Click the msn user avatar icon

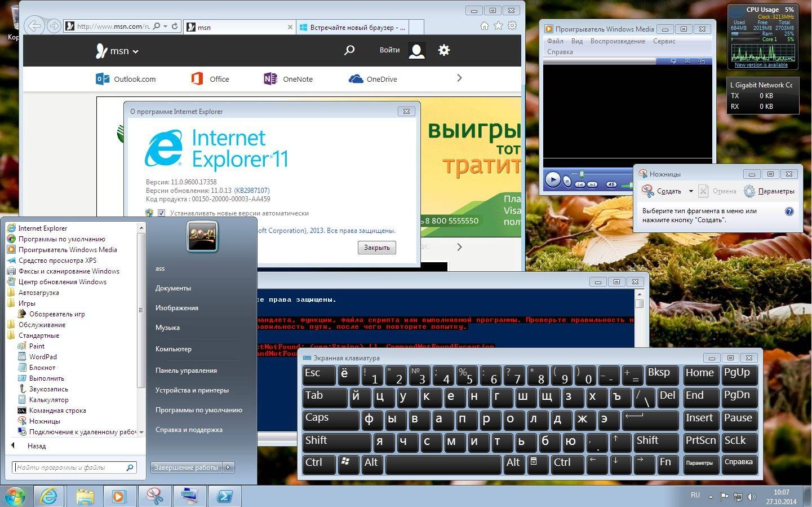pyautogui.click(x=416, y=50)
